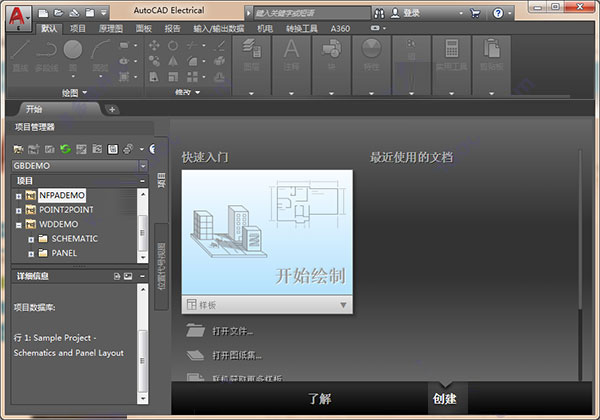600x420 pixels.
Task: Click the binoculars search icon
Action: click(x=379, y=14)
